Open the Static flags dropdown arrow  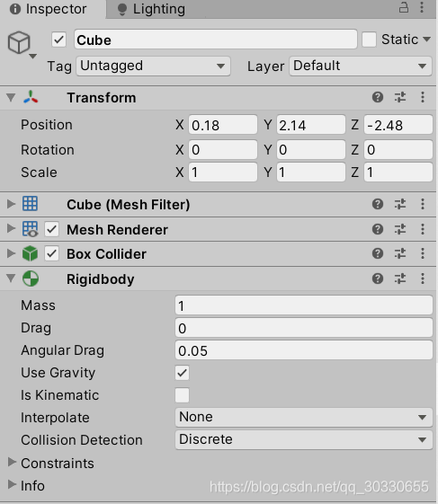click(426, 40)
